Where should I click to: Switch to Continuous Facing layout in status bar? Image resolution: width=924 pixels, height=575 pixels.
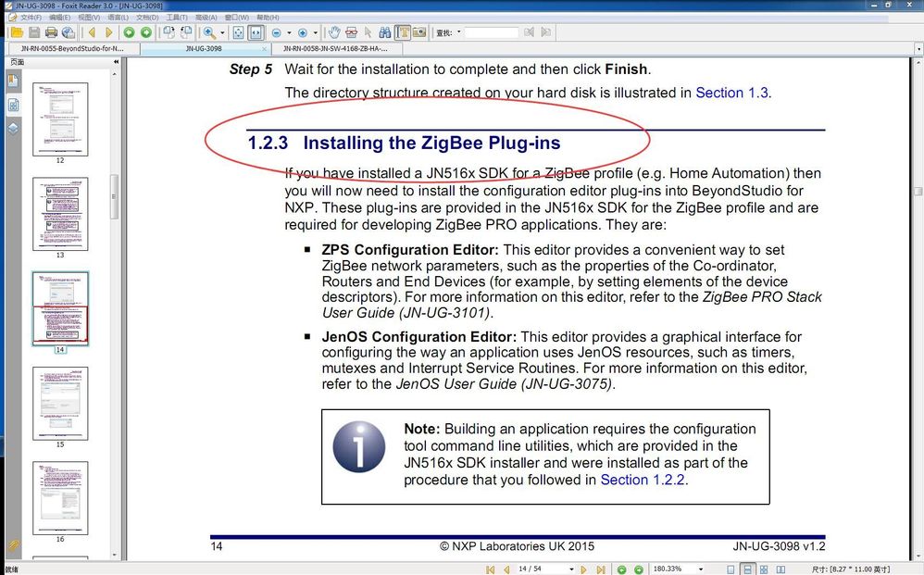[x=764, y=569]
